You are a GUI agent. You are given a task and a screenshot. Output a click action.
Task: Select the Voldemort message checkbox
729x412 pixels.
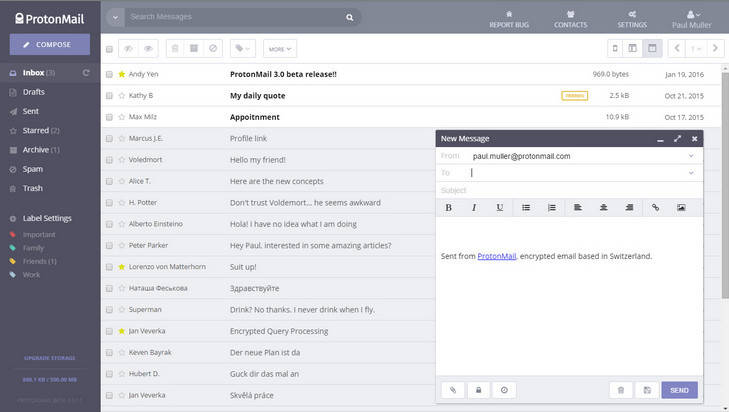pos(109,160)
